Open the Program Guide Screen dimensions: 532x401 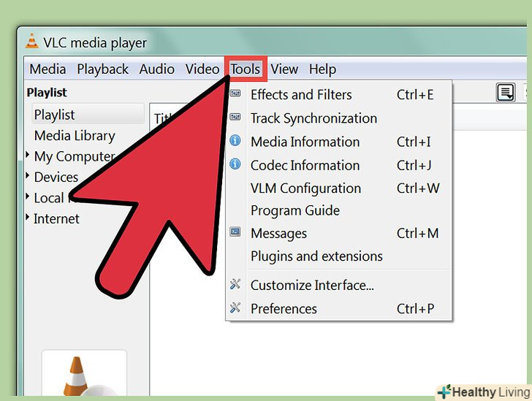coord(338,210)
